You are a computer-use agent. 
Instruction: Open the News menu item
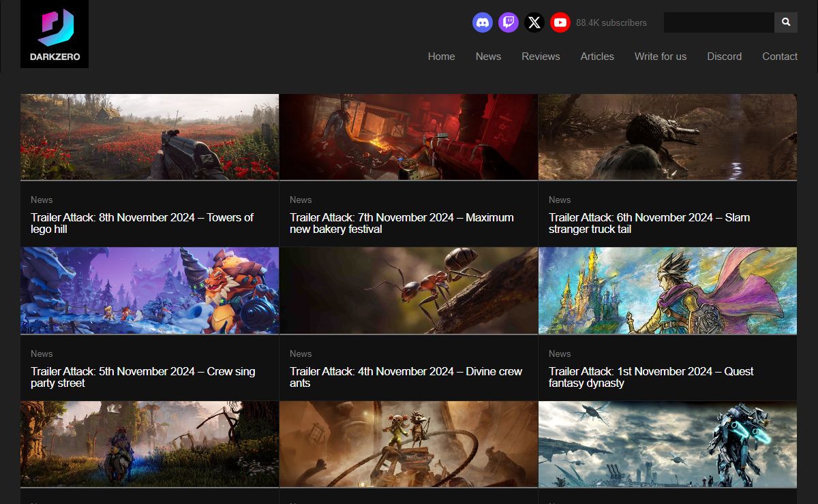pyautogui.click(x=488, y=57)
